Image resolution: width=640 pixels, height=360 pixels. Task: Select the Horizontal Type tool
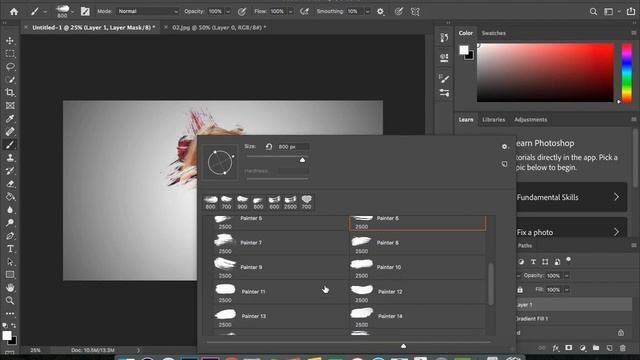tap(10, 249)
